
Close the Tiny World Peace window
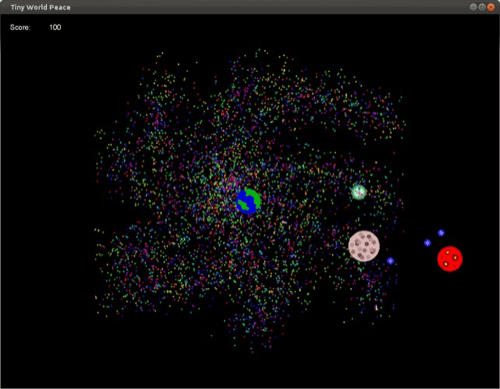491,7
